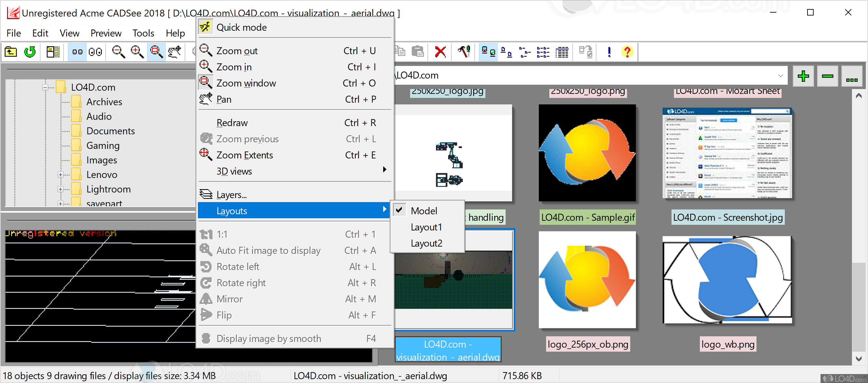
Task: Choose Layout2 from the Layouts submenu
Action: [426, 243]
